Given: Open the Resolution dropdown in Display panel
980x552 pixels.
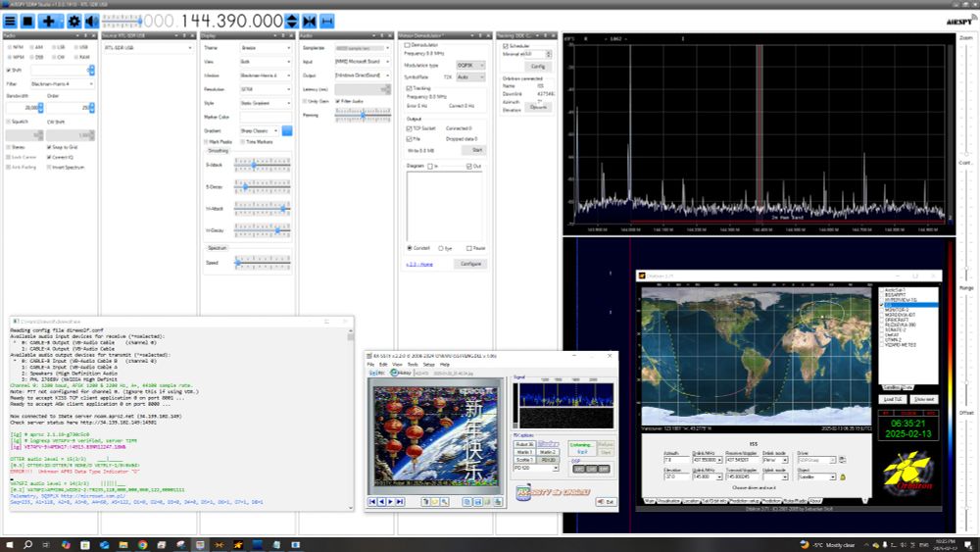Looking at the screenshot, I should [x=266, y=89].
